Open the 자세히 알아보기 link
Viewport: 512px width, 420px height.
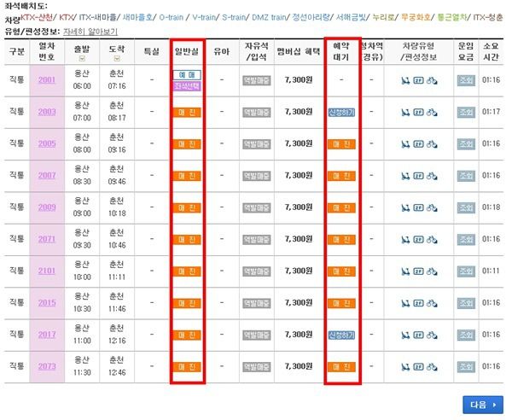[90, 32]
